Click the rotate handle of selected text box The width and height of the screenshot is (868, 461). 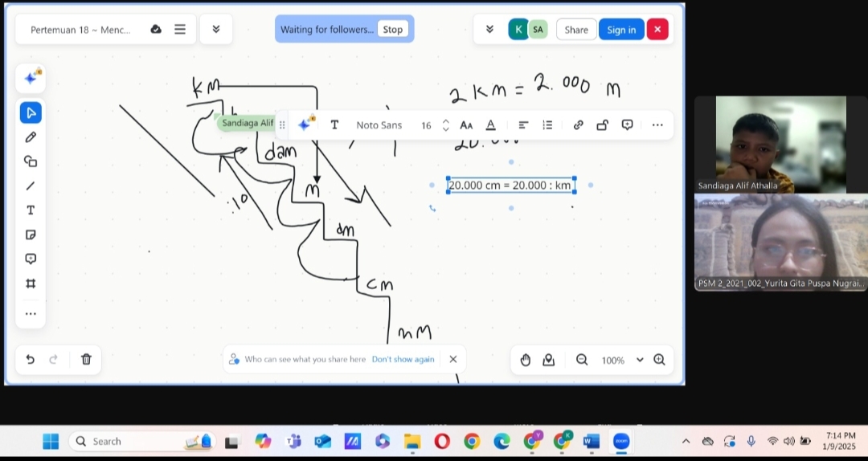(432, 208)
